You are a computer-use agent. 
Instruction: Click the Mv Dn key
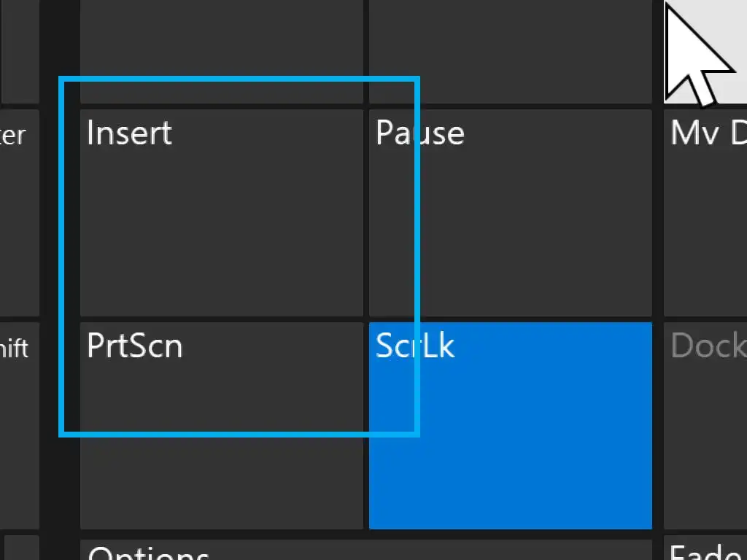[705, 212]
